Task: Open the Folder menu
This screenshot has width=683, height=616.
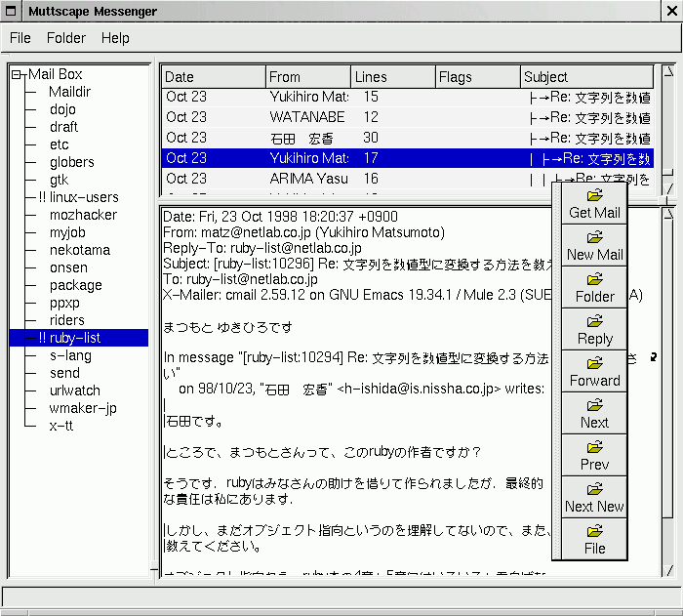Action: tap(65, 38)
